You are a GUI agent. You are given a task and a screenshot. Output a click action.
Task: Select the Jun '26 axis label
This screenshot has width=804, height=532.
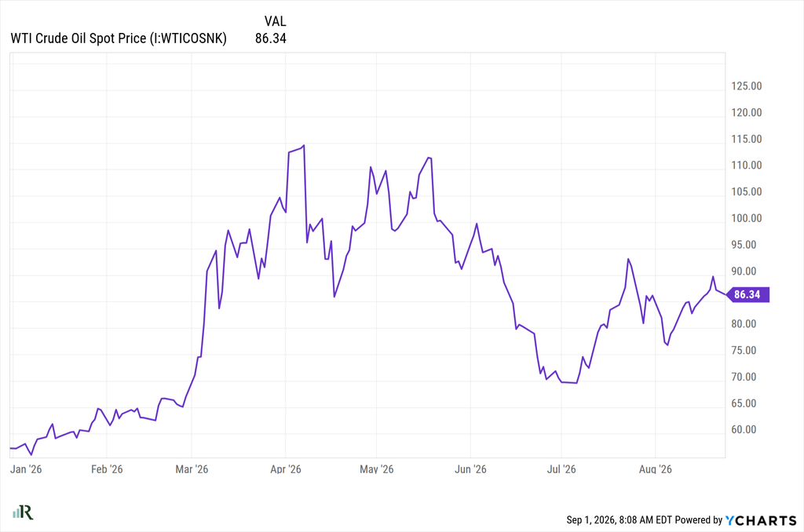tap(470, 469)
